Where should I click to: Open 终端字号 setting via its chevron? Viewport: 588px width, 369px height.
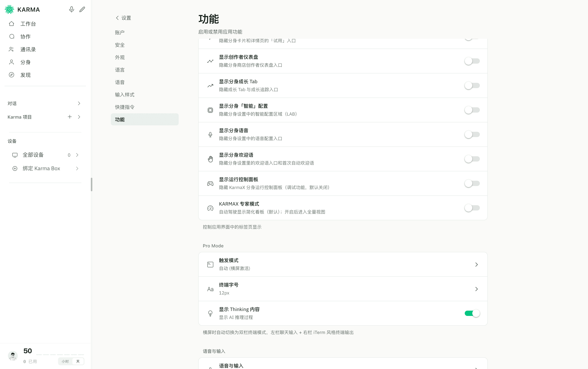click(476, 289)
